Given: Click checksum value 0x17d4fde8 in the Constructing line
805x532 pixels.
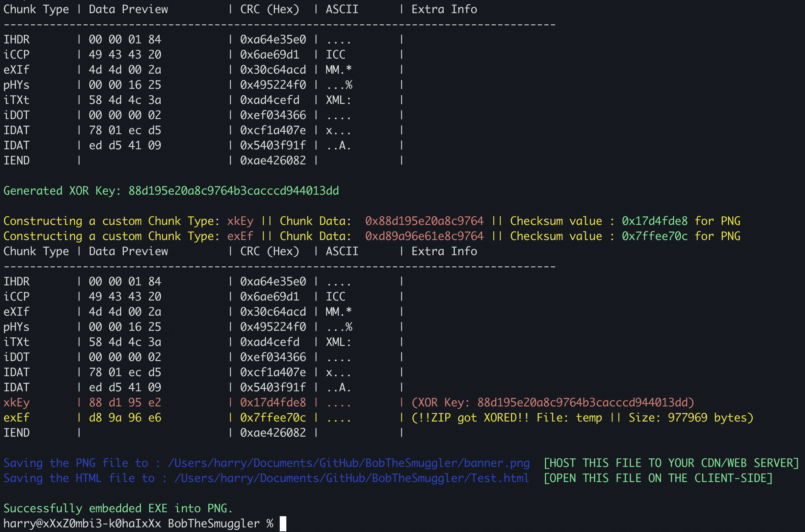Looking at the screenshot, I should [654, 221].
